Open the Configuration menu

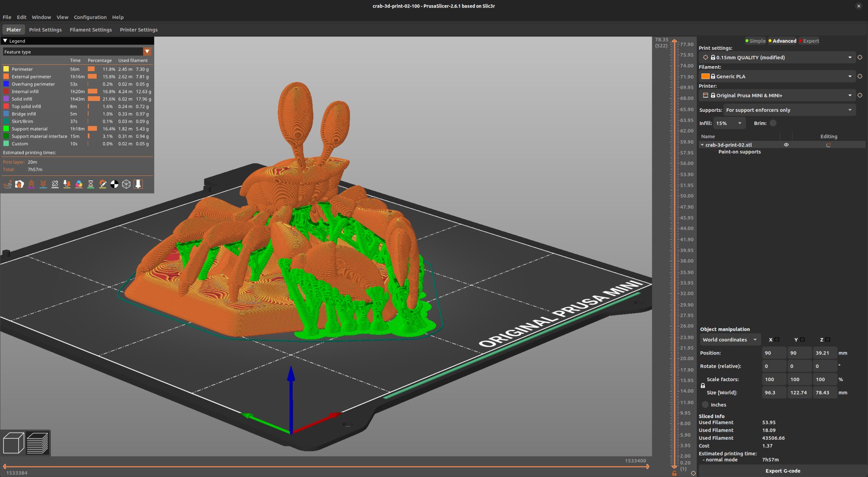pos(90,17)
